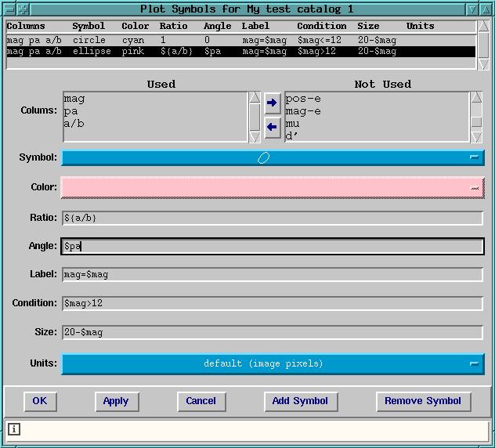This screenshot has width=495, height=448.
Task: Click the info icon in status bar
Action: tap(15, 428)
